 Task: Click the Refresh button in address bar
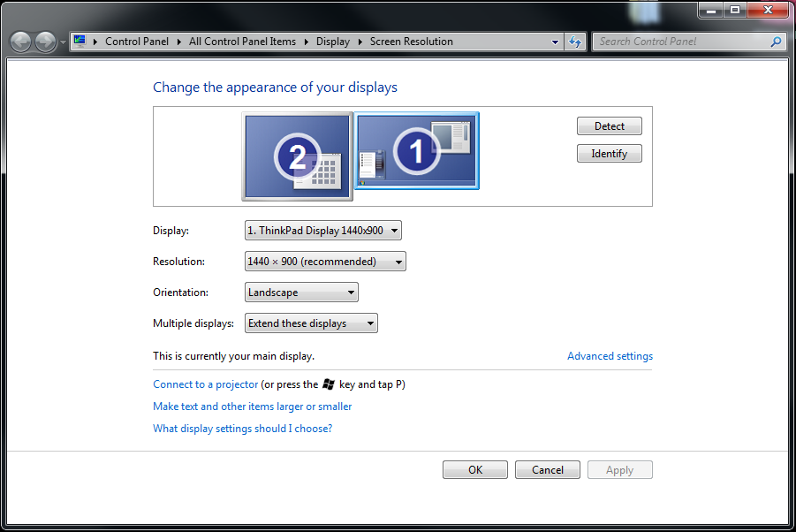coord(575,42)
